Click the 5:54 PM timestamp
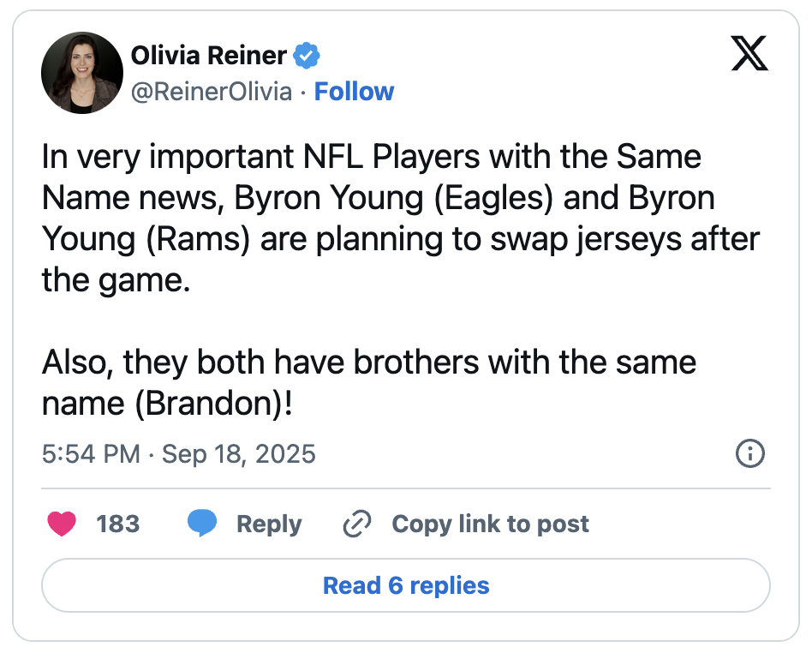The image size is (812, 653). pyautogui.click(x=91, y=454)
